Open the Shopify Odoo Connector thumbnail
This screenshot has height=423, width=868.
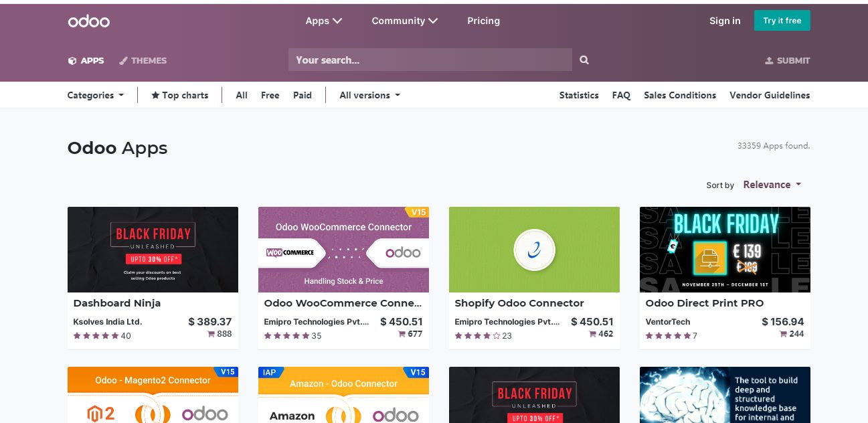click(534, 250)
